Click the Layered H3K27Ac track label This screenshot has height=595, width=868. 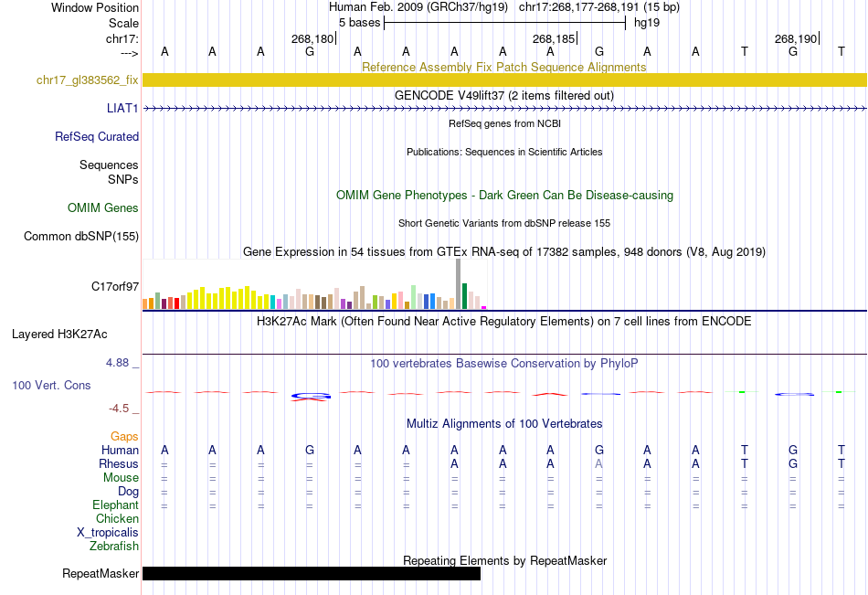pos(59,335)
